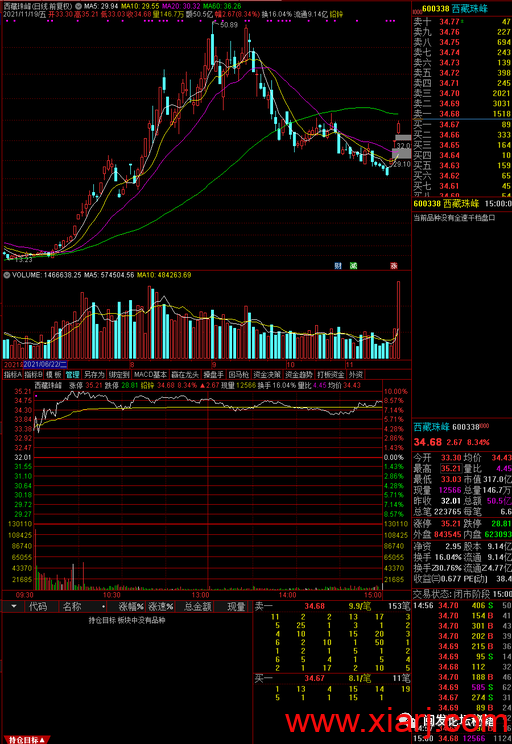The image size is (512, 744).
Task: Toggle the 指标B indicator group
Action: point(34,374)
